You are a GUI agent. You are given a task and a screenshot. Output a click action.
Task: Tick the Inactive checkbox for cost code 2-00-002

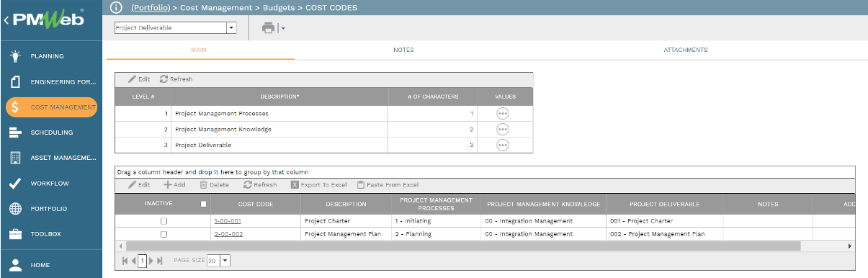pyautogui.click(x=164, y=234)
